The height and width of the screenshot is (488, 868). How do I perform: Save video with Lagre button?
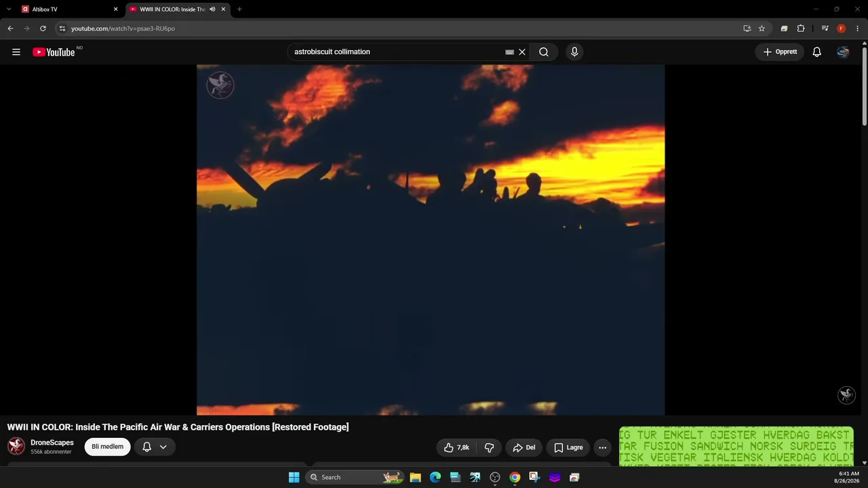click(568, 447)
